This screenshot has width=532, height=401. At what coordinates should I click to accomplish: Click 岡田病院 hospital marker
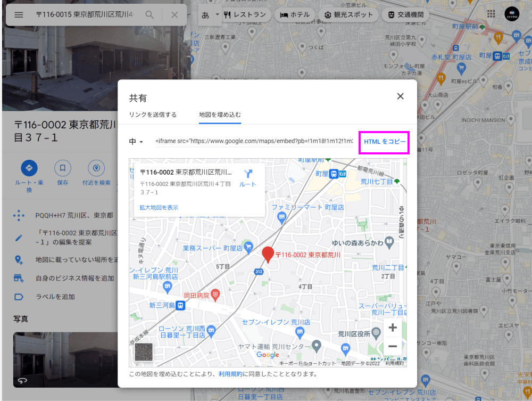point(215,294)
